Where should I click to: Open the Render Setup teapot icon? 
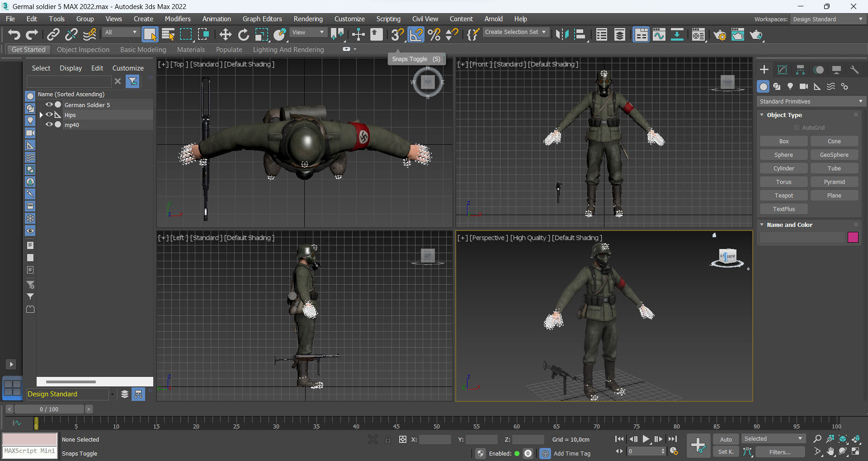tap(720, 35)
